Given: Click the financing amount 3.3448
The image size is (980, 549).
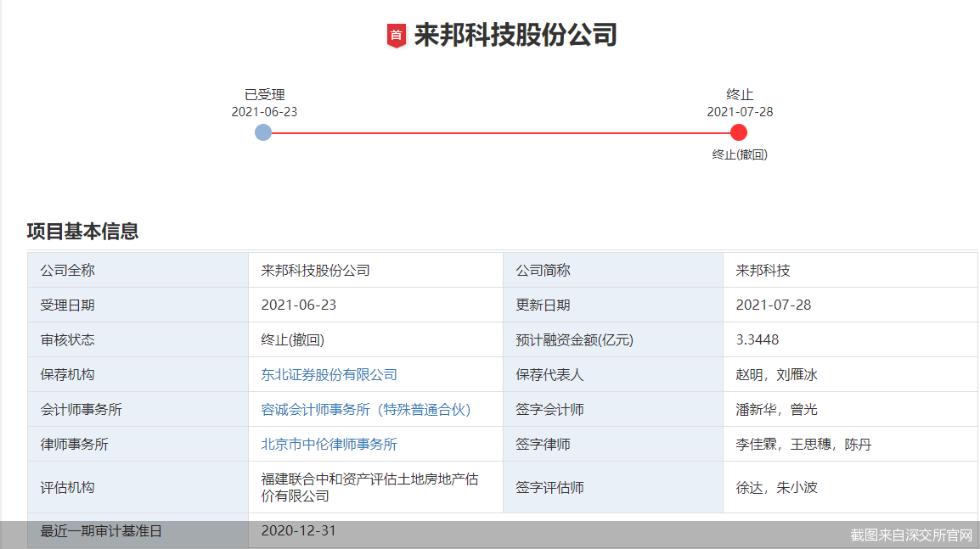Looking at the screenshot, I should pyautogui.click(x=758, y=339).
